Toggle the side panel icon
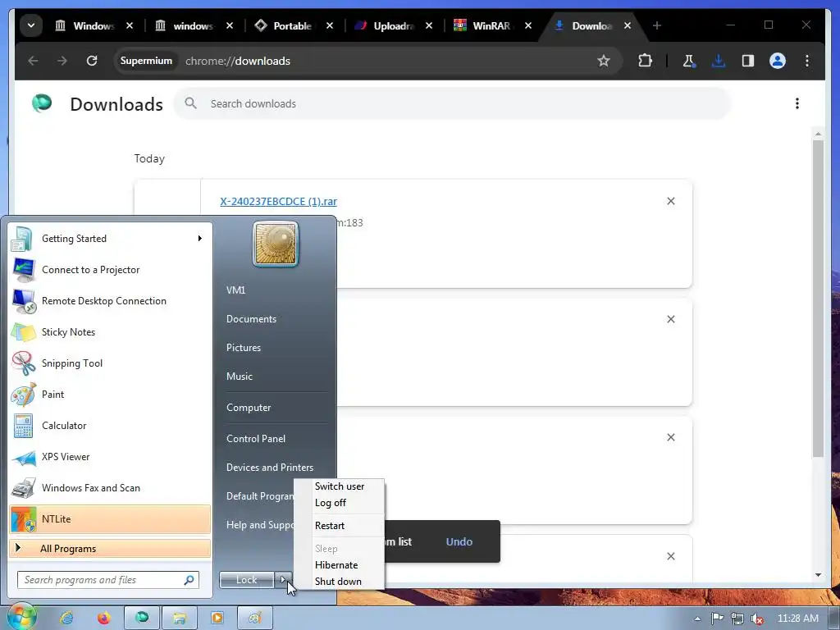The image size is (840, 630). 748,61
